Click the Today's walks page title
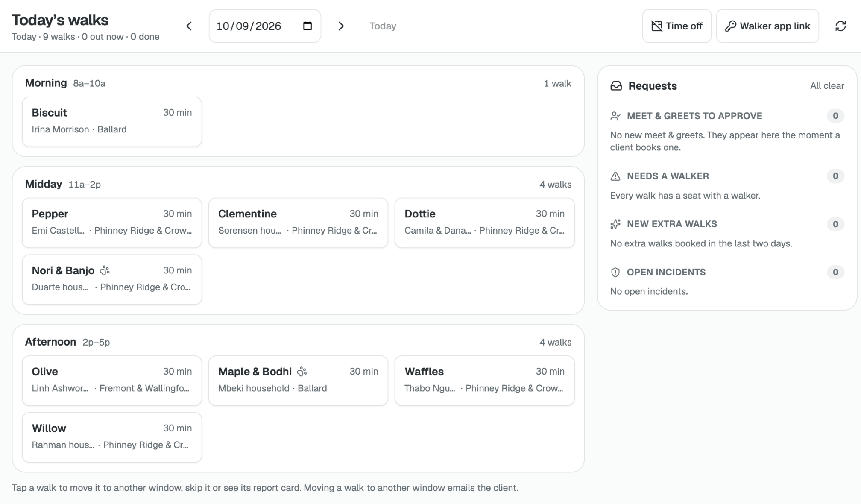The width and height of the screenshot is (861, 504). [60, 20]
